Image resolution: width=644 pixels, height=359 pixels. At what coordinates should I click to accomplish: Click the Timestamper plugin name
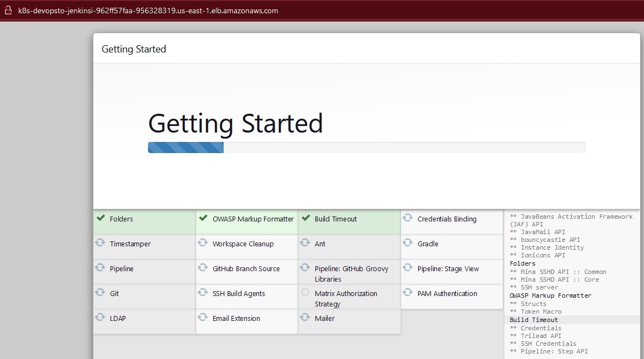[x=130, y=244]
